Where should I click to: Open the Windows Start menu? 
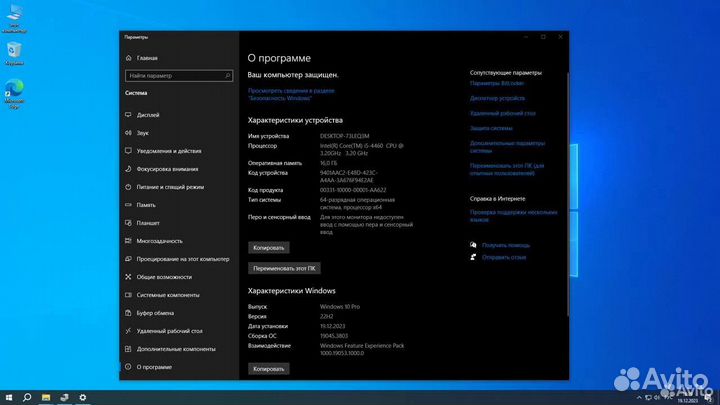[x=10, y=396]
